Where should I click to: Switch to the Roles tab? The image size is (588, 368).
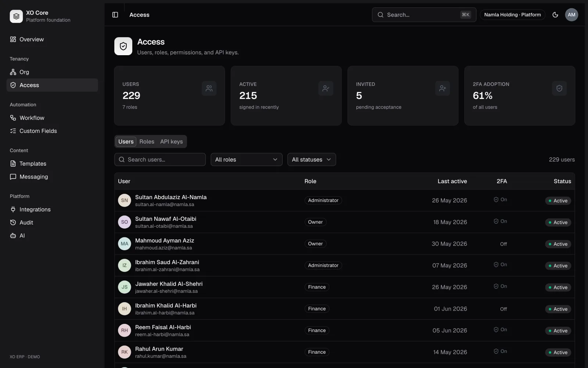pos(147,142)
